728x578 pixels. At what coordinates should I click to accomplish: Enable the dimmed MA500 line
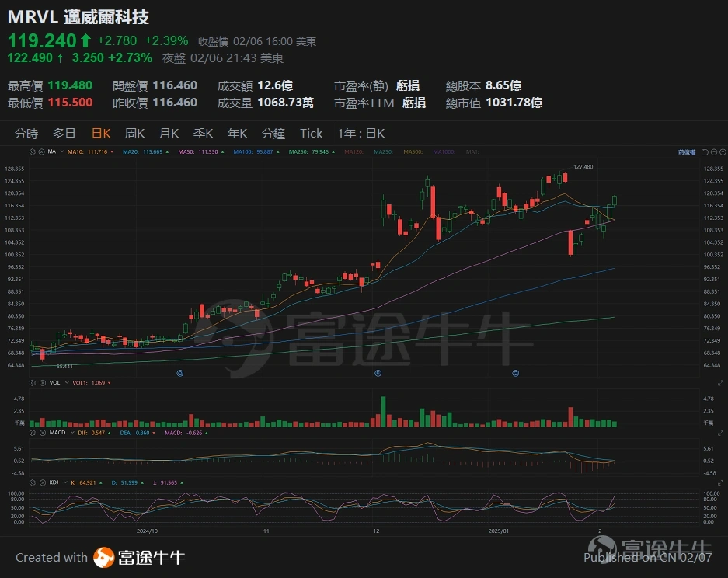413,151
